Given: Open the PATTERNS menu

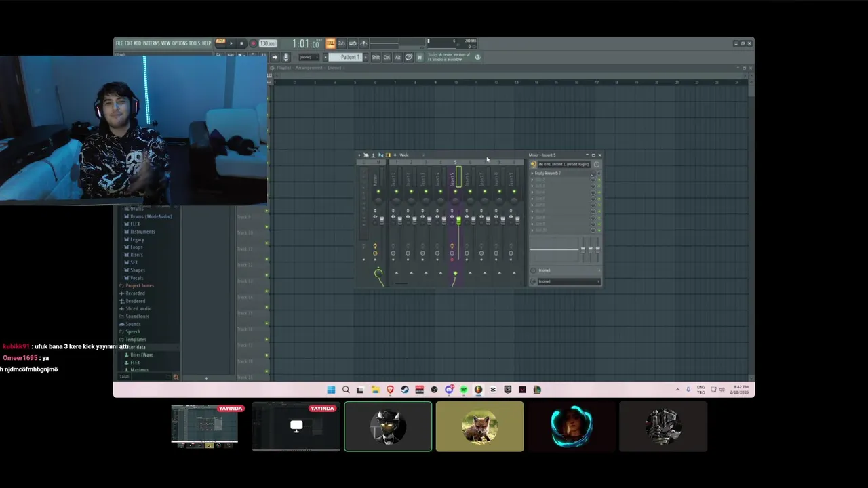Looking at the screenshot, I should (x=151, y=43).
